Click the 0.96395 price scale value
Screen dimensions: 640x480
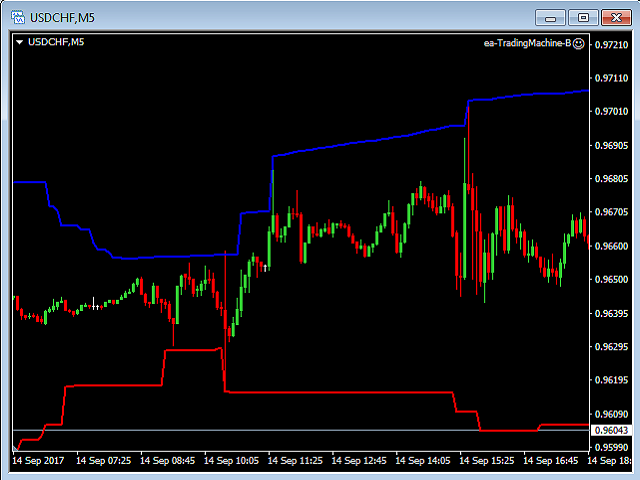click(611, 313)
